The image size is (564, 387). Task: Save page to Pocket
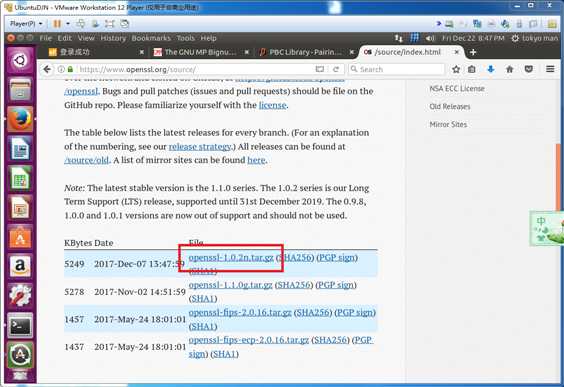click(x=528, y=69)
